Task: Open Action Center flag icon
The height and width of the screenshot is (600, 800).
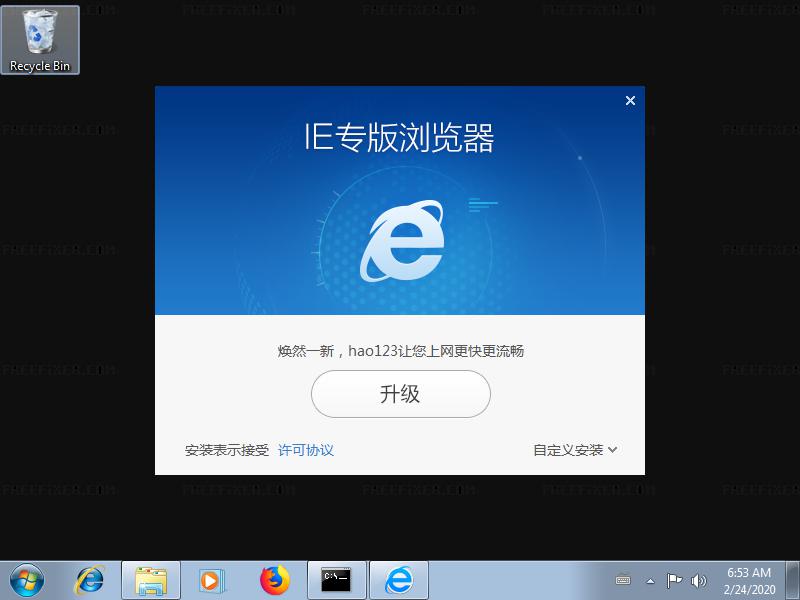Action: point(674,580)
